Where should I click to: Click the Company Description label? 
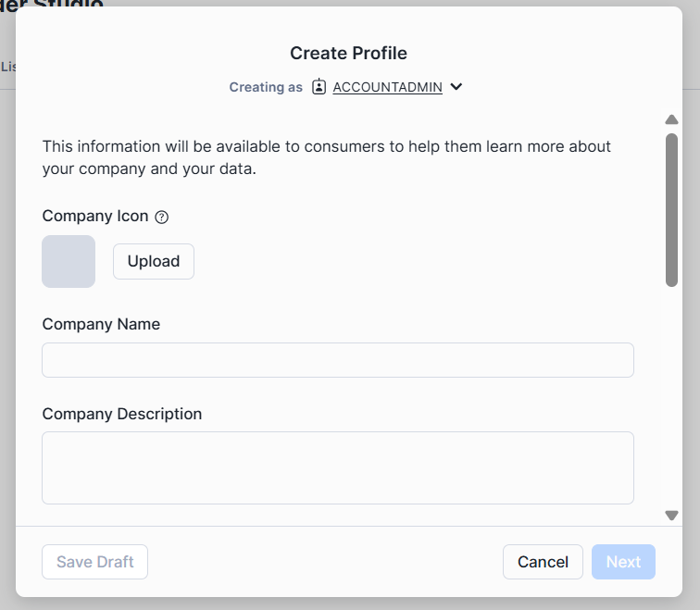pyautogui.click(x=122, y=414)
